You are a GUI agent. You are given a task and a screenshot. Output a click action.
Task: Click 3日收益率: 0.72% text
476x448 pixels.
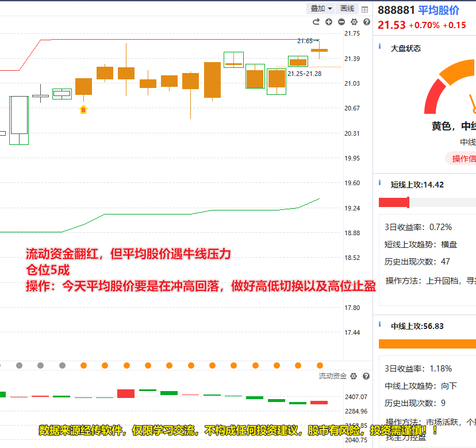coord(418,227)
